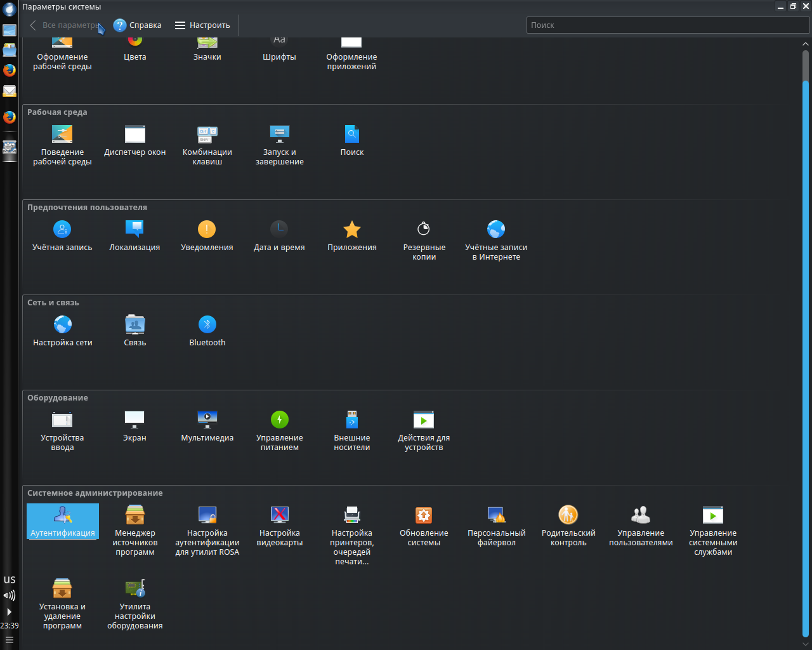Screen dimensions: 812x650
Task: Click the Справка toolbar button
Action: point(138,25)
